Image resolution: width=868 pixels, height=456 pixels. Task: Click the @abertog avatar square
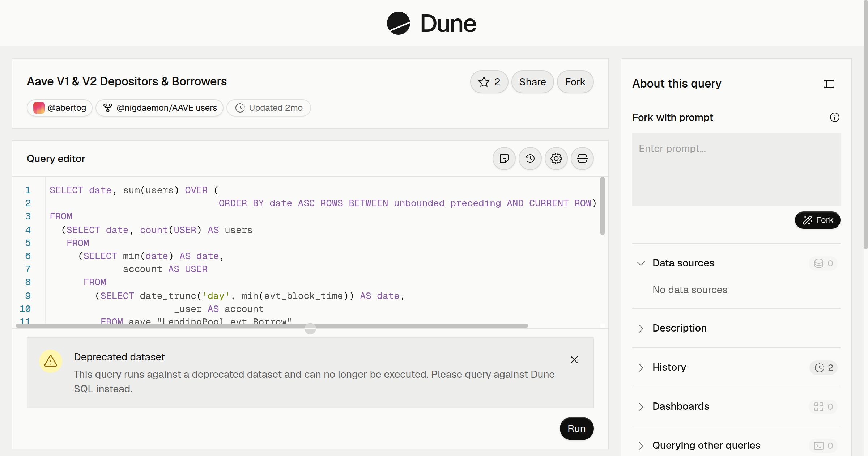click(x=39, y=108)
